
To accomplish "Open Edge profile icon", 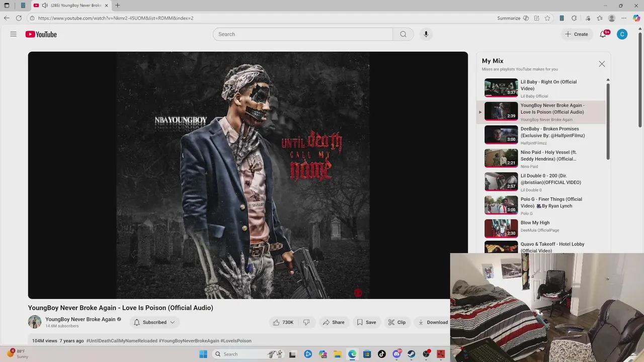I will (612, 18).
